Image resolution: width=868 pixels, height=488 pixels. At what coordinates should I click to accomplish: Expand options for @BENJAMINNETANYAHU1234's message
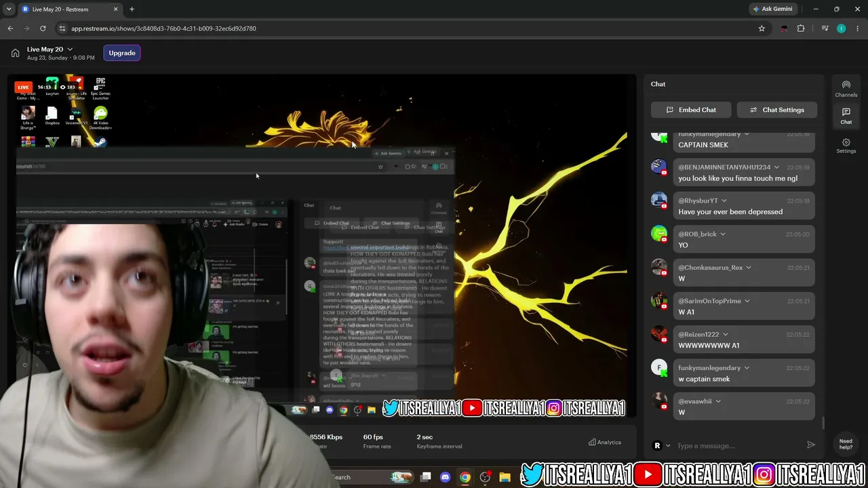776,167
